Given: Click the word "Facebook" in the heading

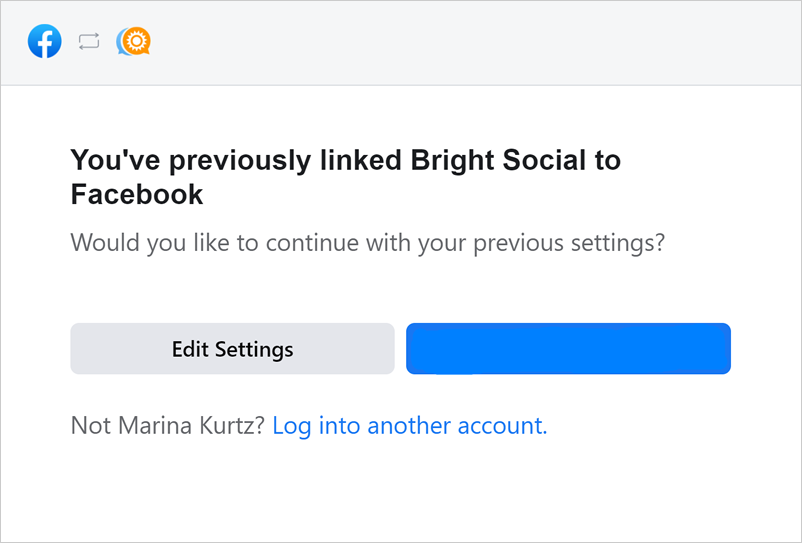Looking at the screenshot, I should click(x=137, y=194).
